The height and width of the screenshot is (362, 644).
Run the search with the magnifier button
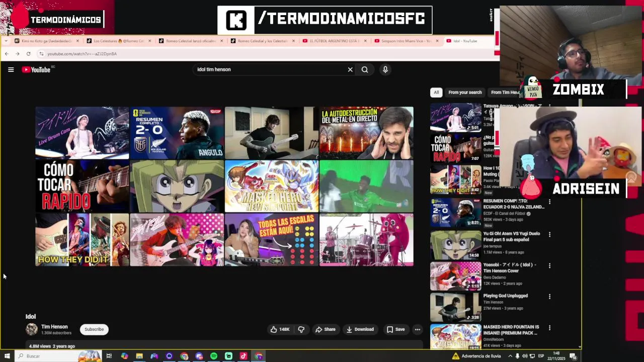[x=365, y=69]
